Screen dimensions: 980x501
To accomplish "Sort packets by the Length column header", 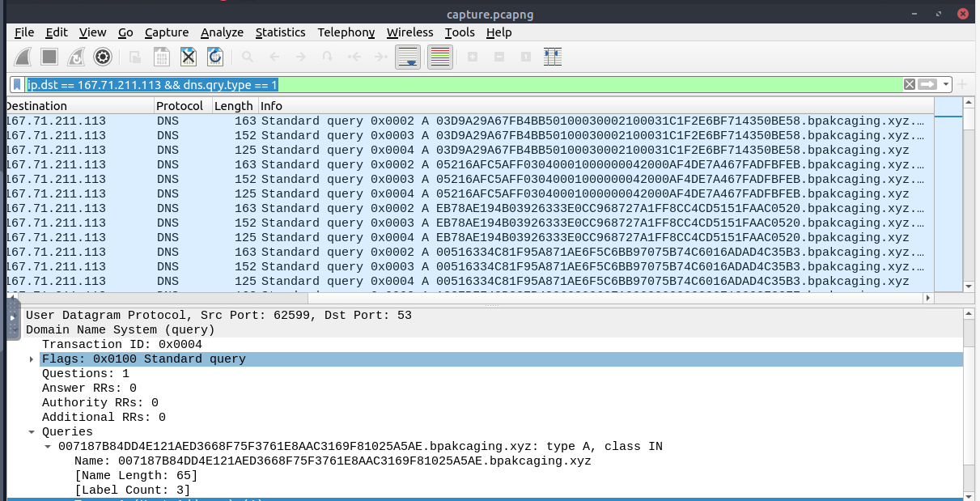I will point(234,106).
